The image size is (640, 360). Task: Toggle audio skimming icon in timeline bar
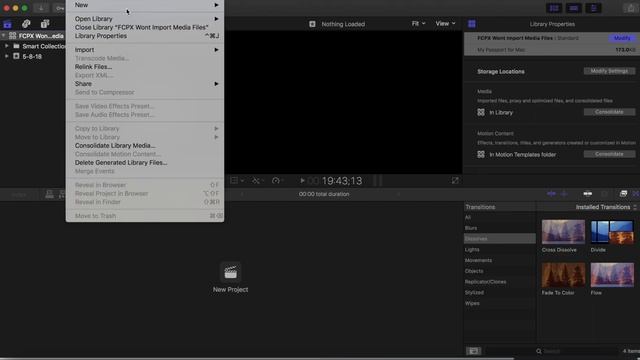click(x=564, y=194)
